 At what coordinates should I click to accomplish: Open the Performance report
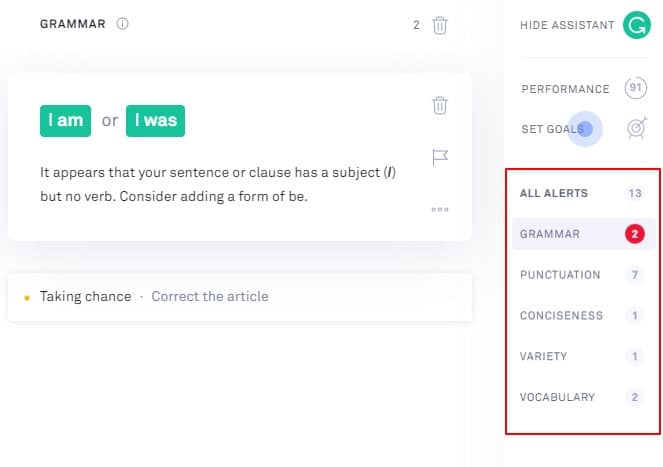565,89
